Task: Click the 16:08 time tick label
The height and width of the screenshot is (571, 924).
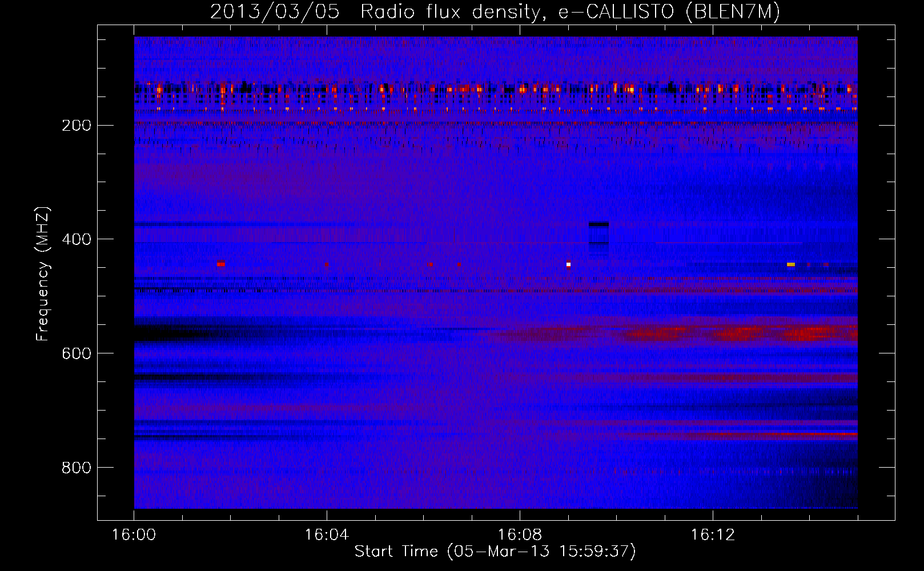Action: click(x=520, y=535)
